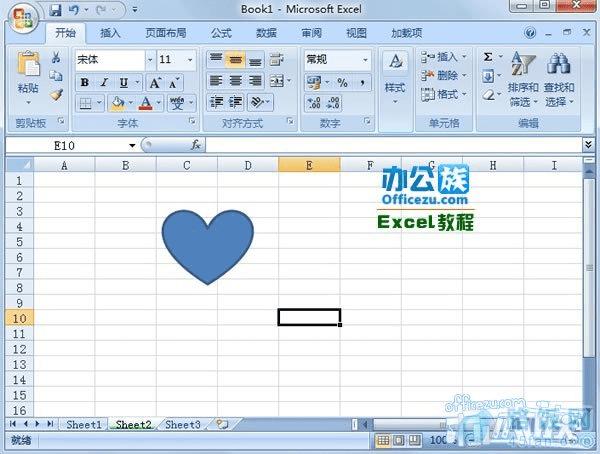Image resolution: width=600 pixels, height=454 pixels.
Task: Enable wrap text
Action: (x=276, y=59)
